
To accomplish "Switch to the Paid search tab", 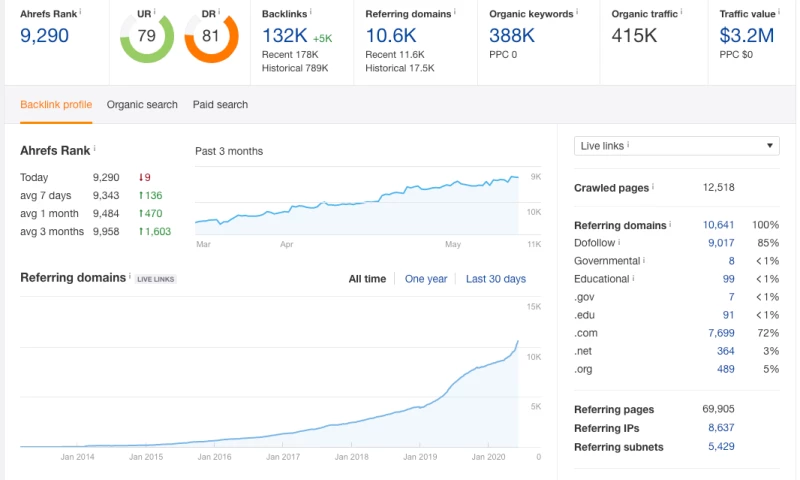I will point(220,104).
